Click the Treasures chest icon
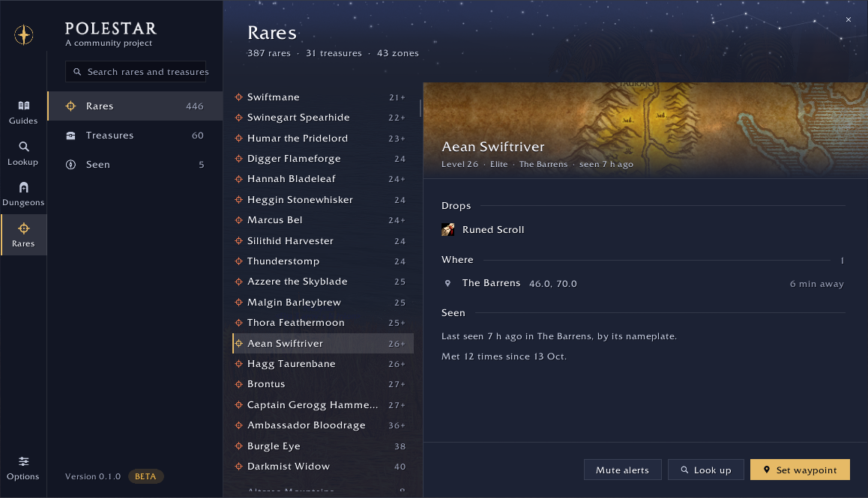This screenshot has width=868, height=498. pyautogui.click(x=71, y=136)
